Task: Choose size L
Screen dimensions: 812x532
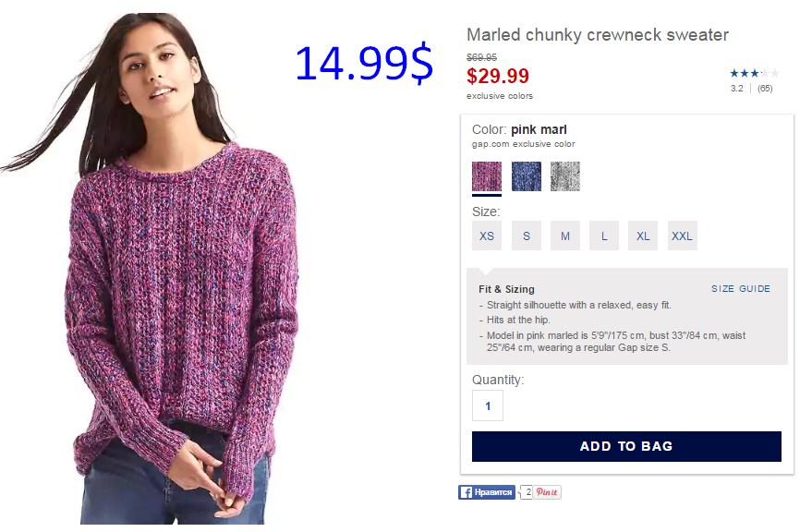Action: click(604, 236)
